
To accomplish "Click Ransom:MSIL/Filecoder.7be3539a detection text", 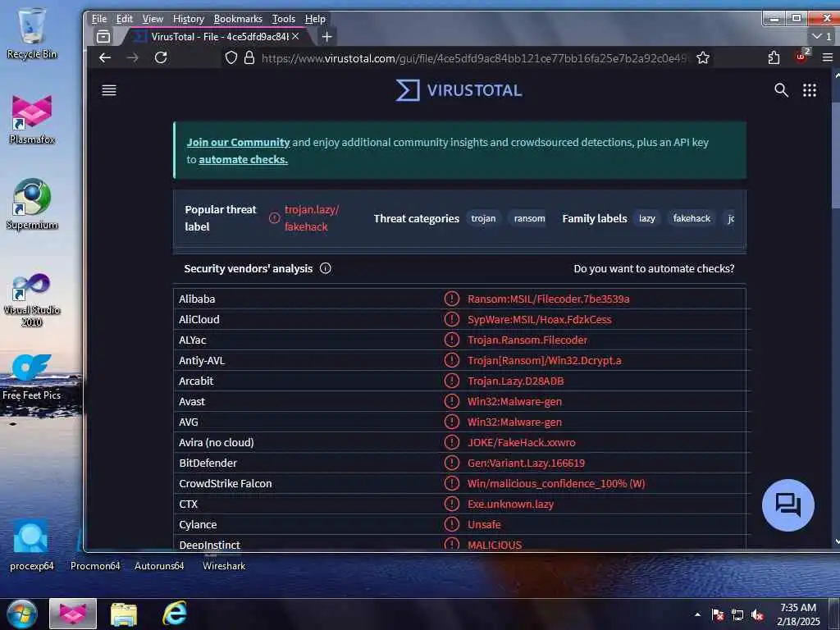I will click(548, 299).
